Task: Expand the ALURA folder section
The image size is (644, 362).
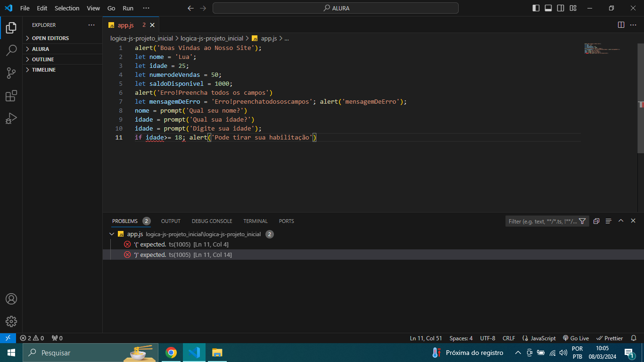Action: (63, 49)
